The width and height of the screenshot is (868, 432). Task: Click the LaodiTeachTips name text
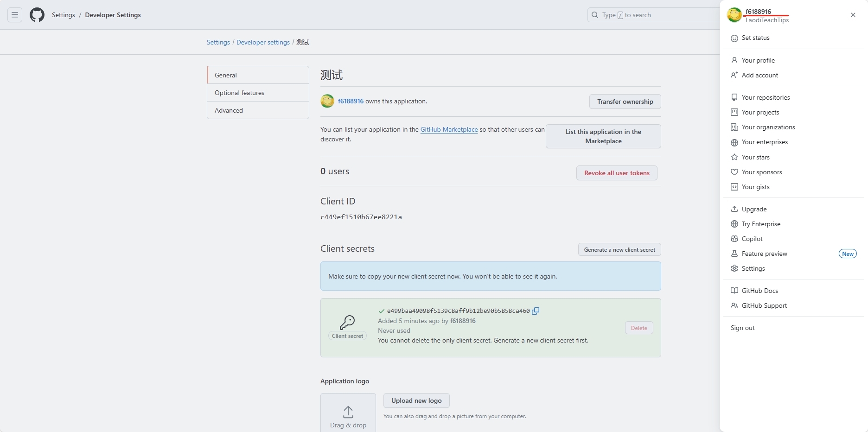(x=767, y=20)
